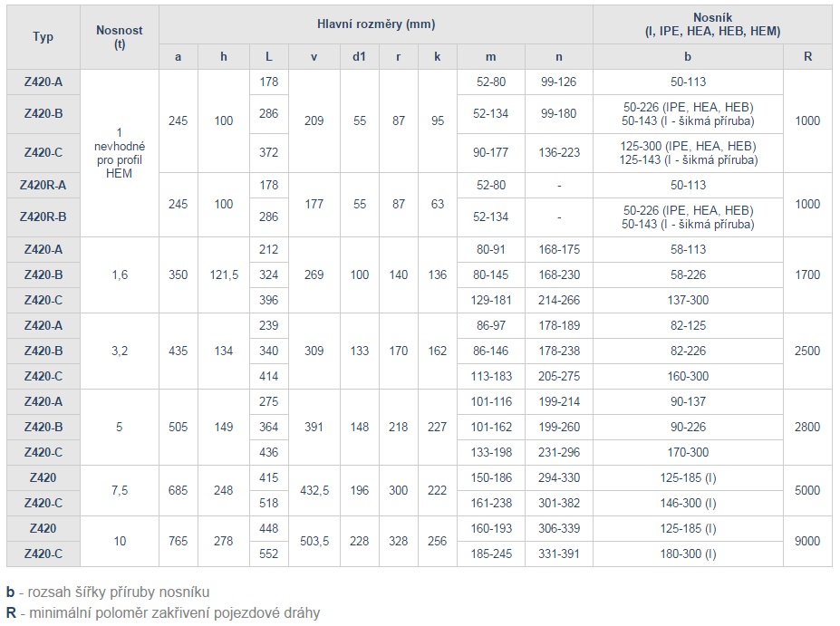This screenshot has width=840, height=626.
Task: Select the 180-300 (I) beam width cell
Action: point(689,554)
